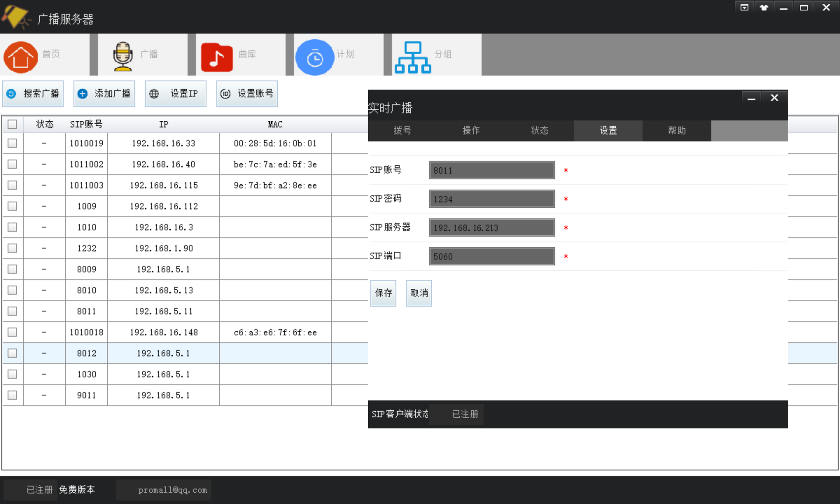Click the 搜索广播 search button
The width and height of the screenshot is (840, 504).
[33, 94]
